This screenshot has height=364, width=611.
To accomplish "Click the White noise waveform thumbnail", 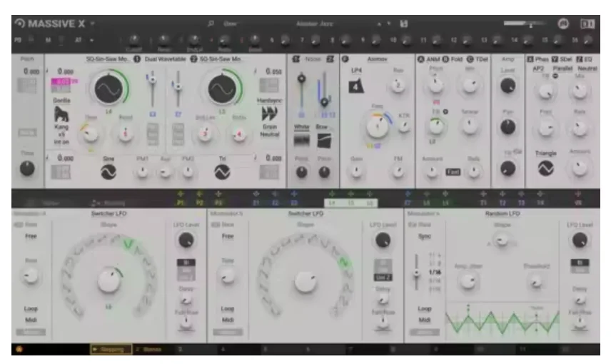I will (x=301, y=141).
